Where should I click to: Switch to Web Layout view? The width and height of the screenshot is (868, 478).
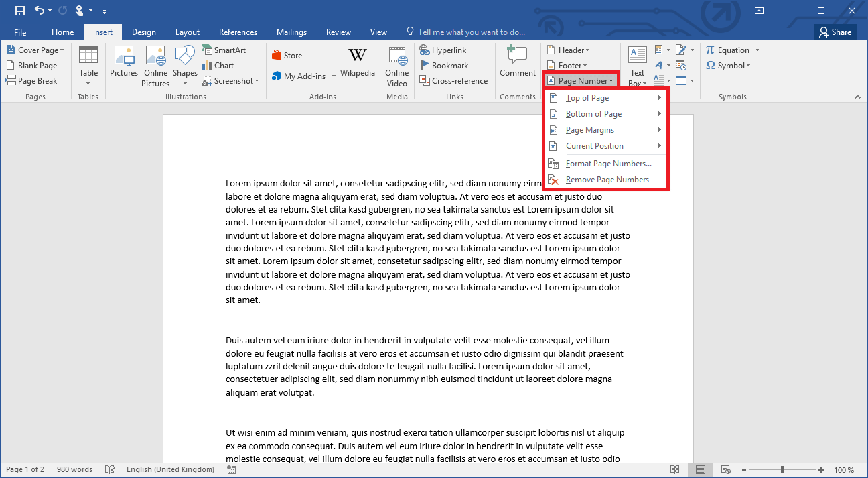[726, 469]
